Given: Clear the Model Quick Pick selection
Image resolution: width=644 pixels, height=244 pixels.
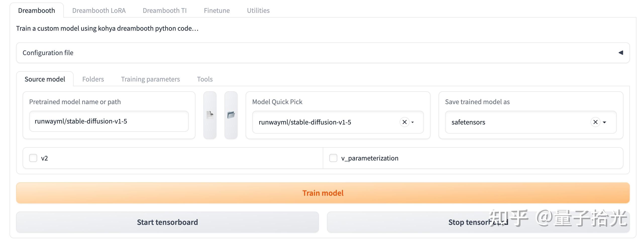Looking at the screenshot, I should coord(404,122).
